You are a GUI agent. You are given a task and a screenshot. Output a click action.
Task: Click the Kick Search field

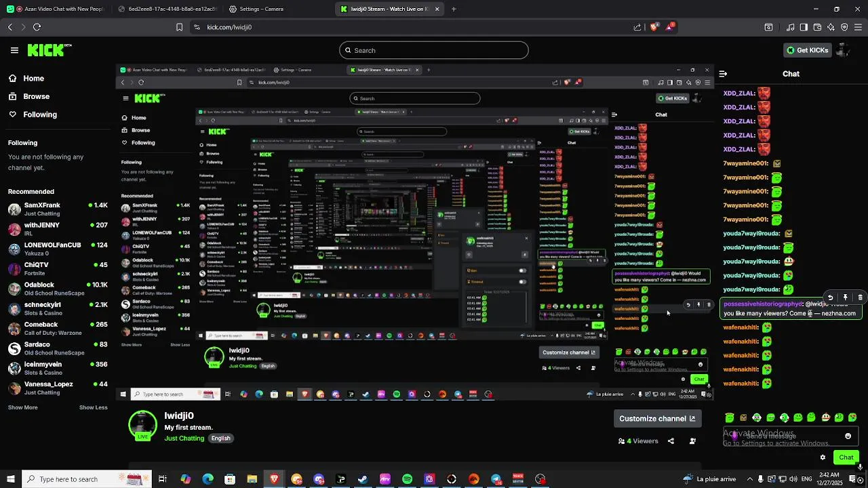[434, 50]
